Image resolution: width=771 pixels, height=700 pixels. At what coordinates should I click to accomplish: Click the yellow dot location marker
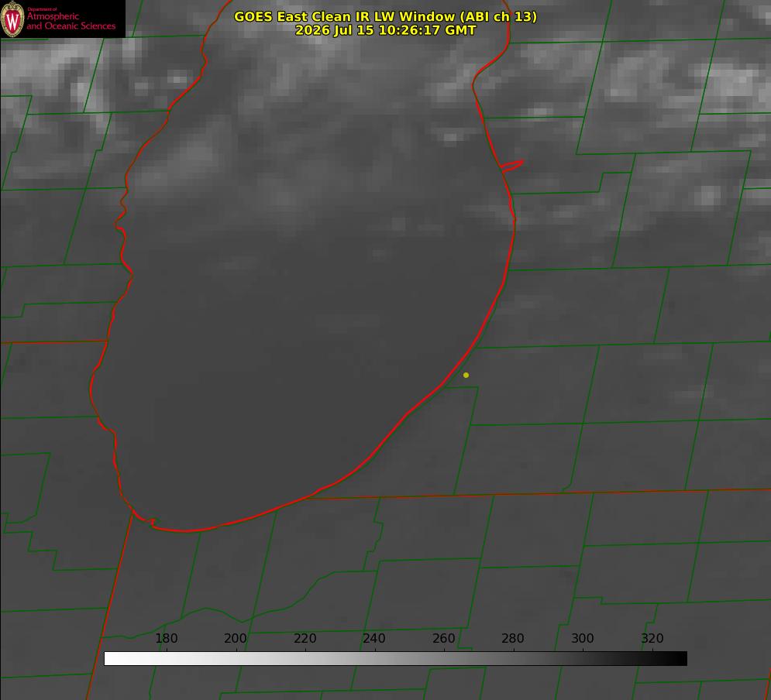(x=466, y=376)
